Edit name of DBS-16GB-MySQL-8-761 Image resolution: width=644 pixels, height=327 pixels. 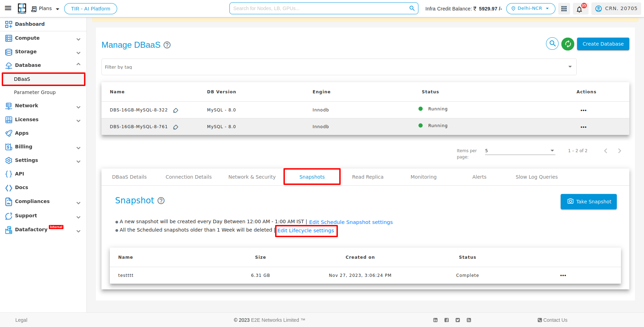click(176, 127)
